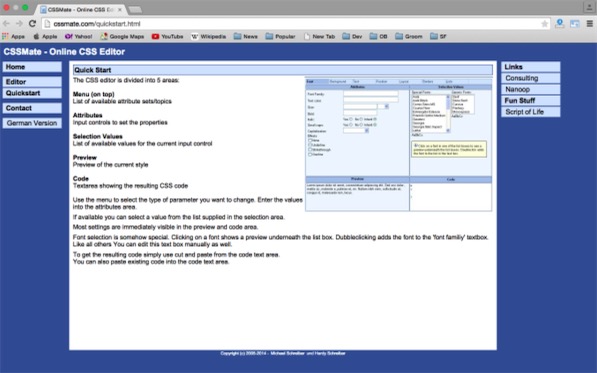Click the Fun Stuff sidebar heading
The height and width of the screenshot is (373, 597).
(530, 100)
